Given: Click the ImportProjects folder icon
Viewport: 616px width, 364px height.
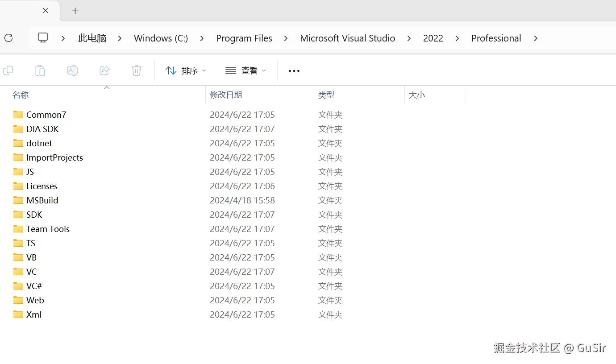Looking at the screenshot, I should click(x=18, y=157).
